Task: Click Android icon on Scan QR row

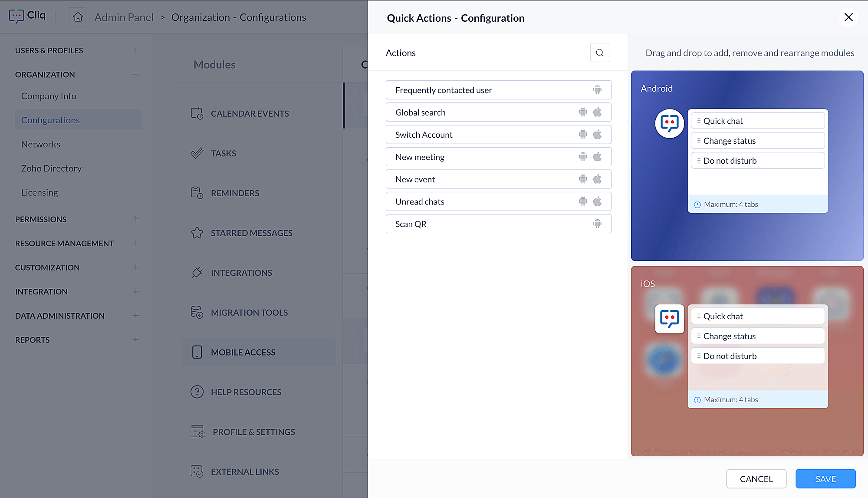Action: click(597, 224)
